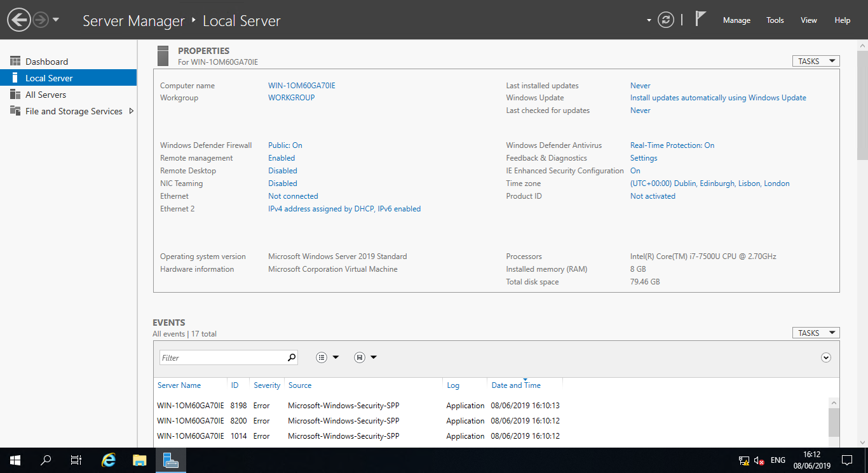This screenshot has height=473, width=868.
Task: Open the Tools menu
Action: click(775, 20)
